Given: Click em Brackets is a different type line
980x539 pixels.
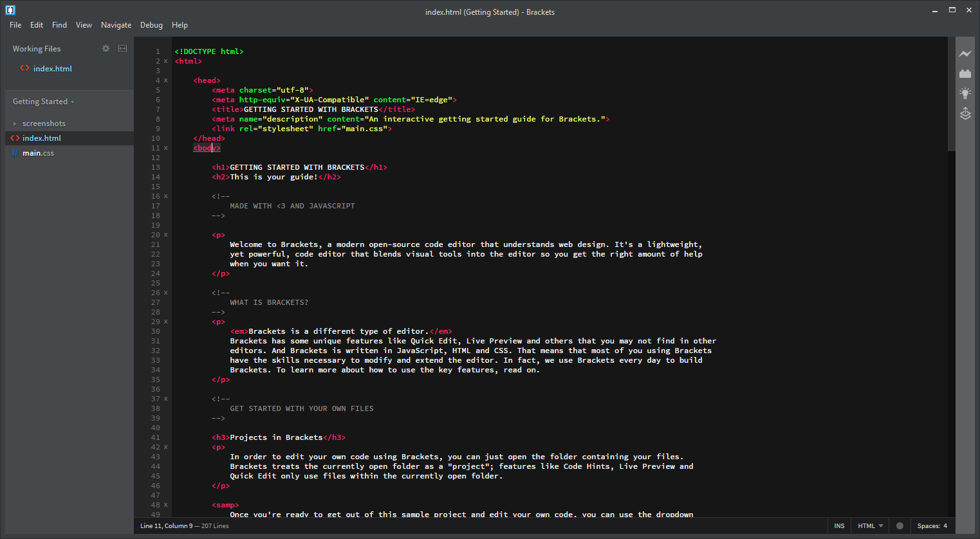Looking at the screenshot, I should point(342,331).
